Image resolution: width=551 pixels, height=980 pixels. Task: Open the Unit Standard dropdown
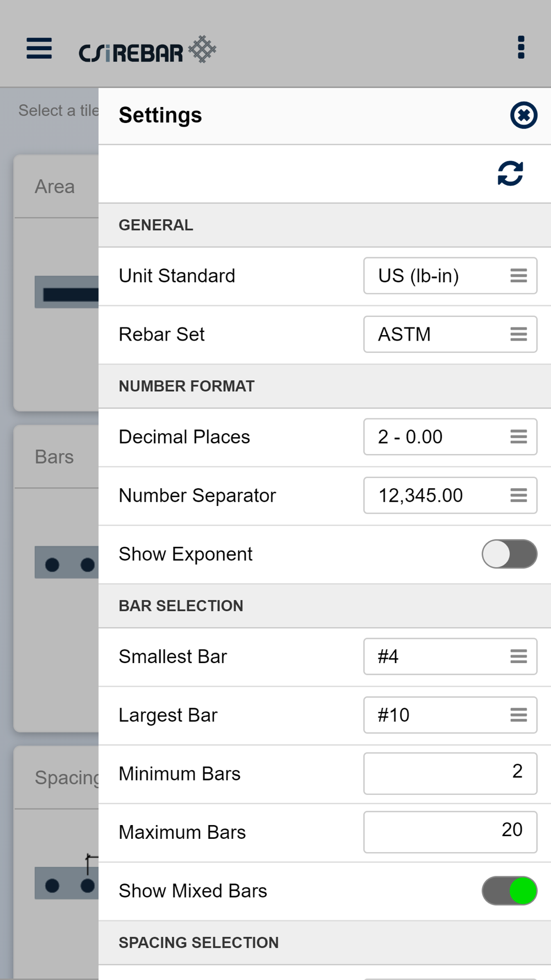pos(450,276)
